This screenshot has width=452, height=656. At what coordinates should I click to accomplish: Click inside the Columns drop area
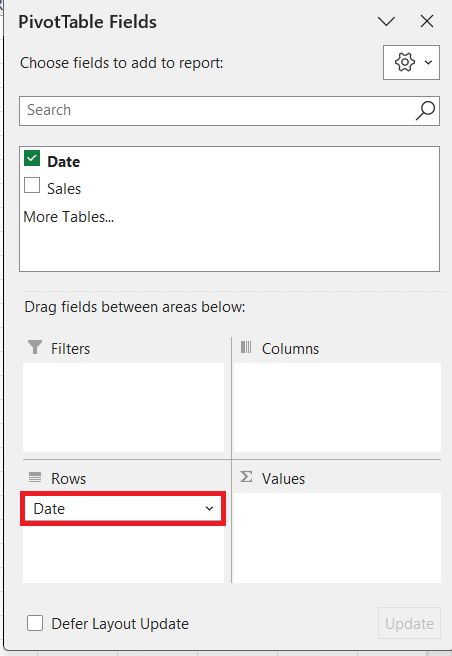[x=337, y=407]
